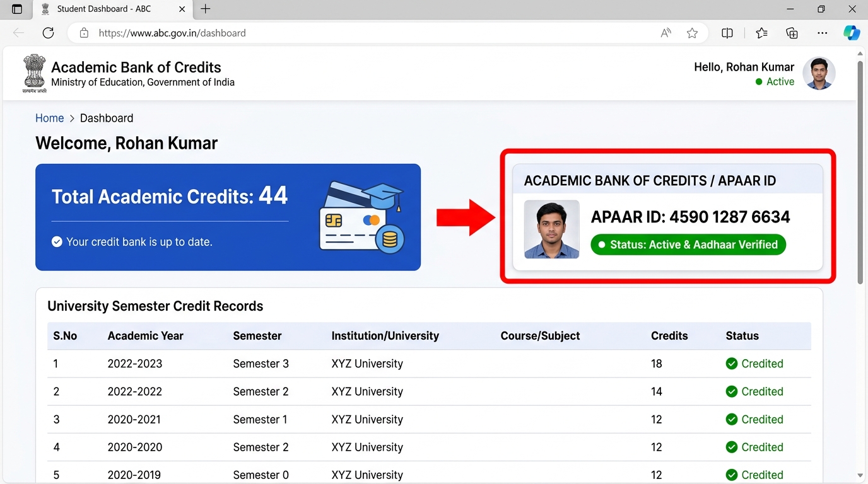Screen dimensions: 868x484
Task: Click the APAAR ID card photo
Action: (x=551, y=229)
